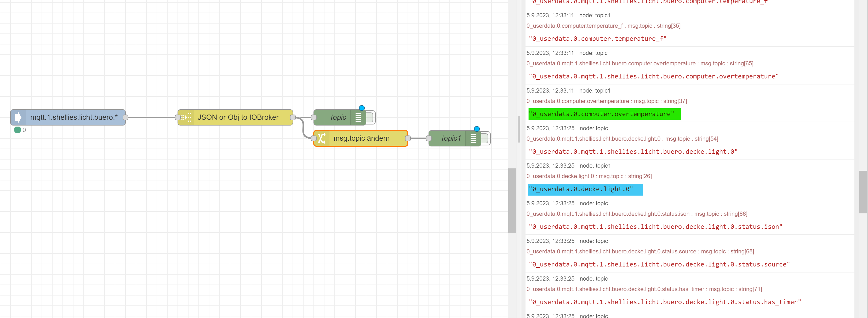Click "…buero.computer.overtemperature" full-path debug value
The width and height of the screenshot is (868, 318).
click(x=654, y=77)
